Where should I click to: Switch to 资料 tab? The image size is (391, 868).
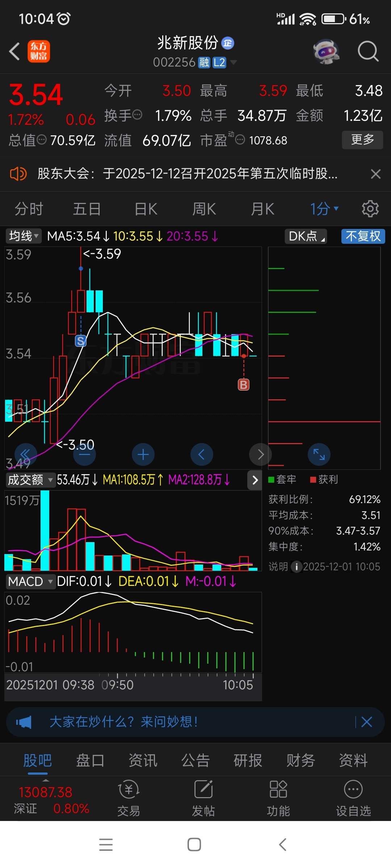point(353,760)
